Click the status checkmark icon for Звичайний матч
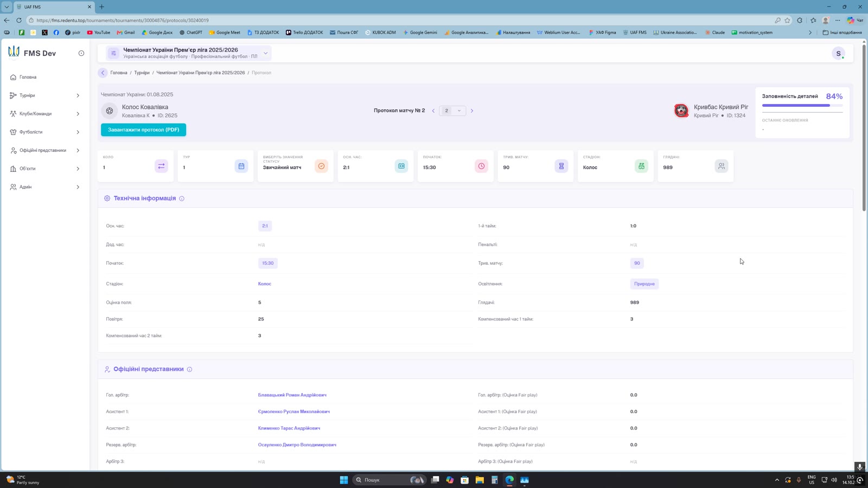The height and width of the screenshot is (488, 868). point(321,166)
